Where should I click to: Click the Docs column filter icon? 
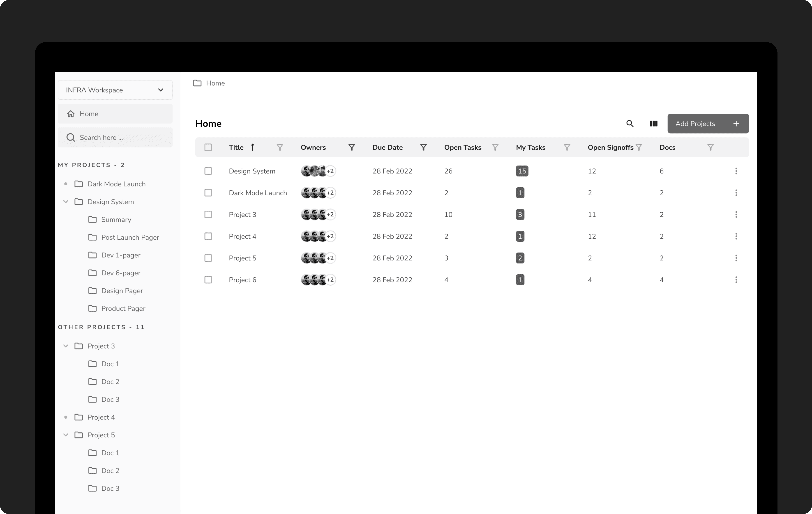click(x=710, y=147)
